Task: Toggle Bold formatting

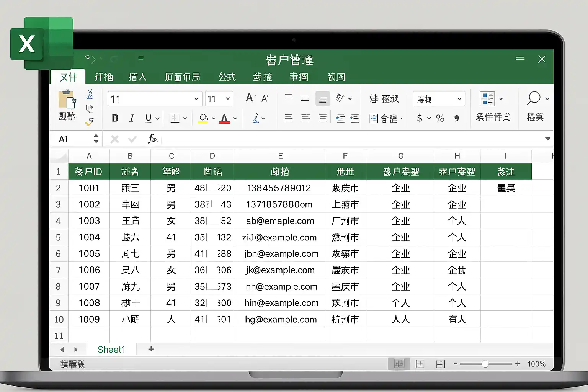Action: [x=115, y=118]
